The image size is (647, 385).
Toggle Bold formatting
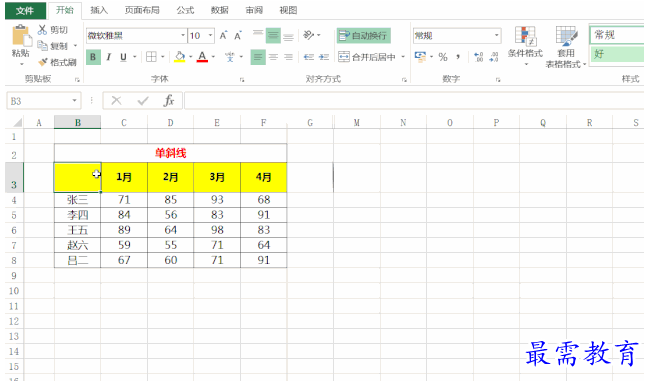93,57
